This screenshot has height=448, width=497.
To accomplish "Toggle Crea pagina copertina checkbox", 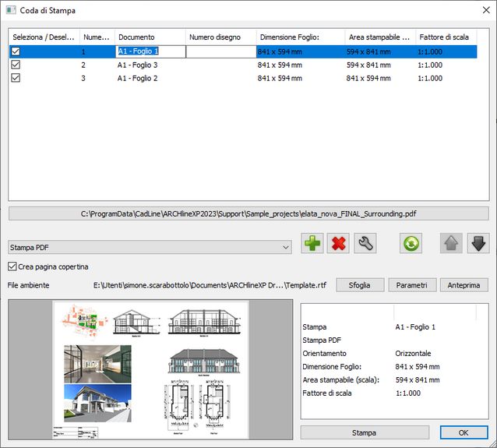I will coord(12,266).
